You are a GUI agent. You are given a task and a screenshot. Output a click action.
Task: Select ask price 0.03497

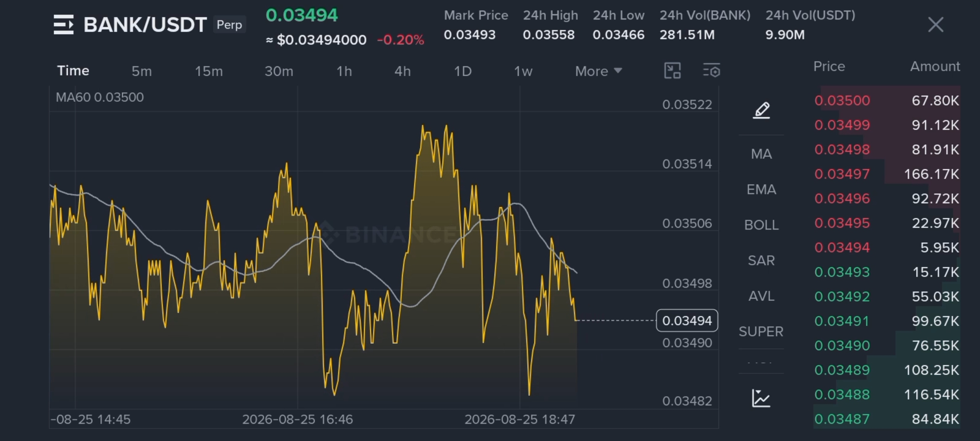[x=842, y=174]
